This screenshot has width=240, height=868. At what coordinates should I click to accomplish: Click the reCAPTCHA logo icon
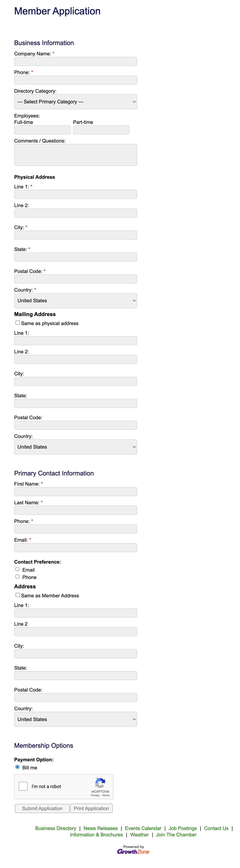click(100, 783)
